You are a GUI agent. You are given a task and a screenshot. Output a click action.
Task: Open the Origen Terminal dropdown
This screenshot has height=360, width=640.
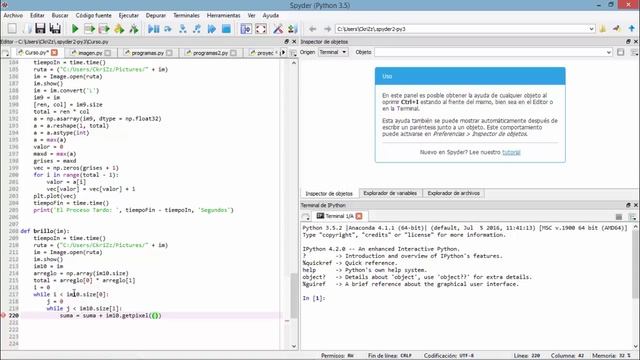pos(333,52)
